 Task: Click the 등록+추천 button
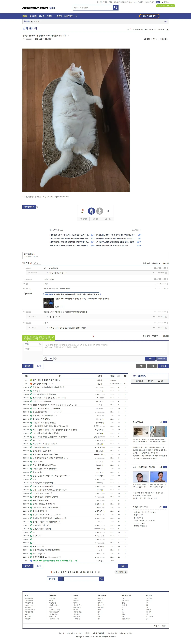[162, 358]
